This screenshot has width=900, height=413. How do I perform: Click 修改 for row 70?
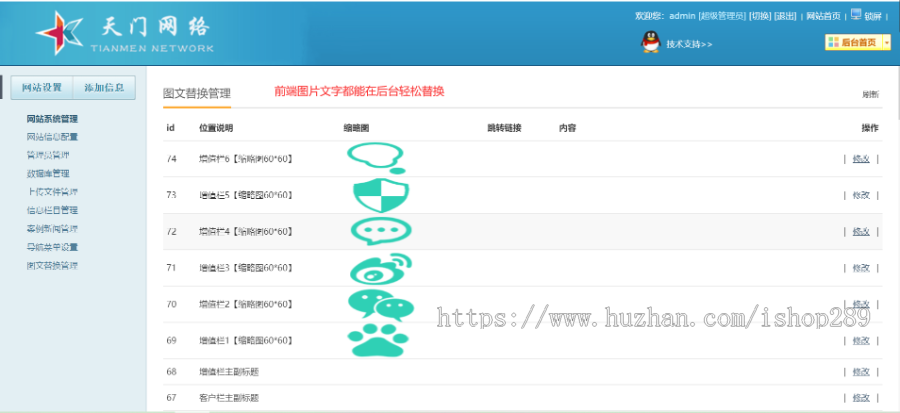pyautogui.click(x=861, y=304)
